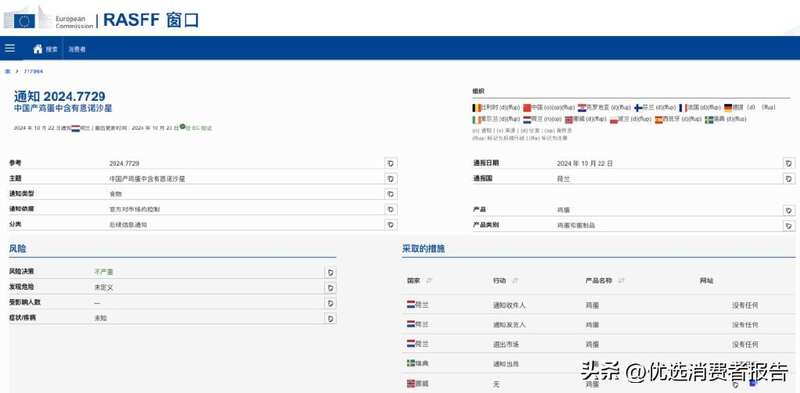Sort measures table by 行动 column

click(515, 281)
